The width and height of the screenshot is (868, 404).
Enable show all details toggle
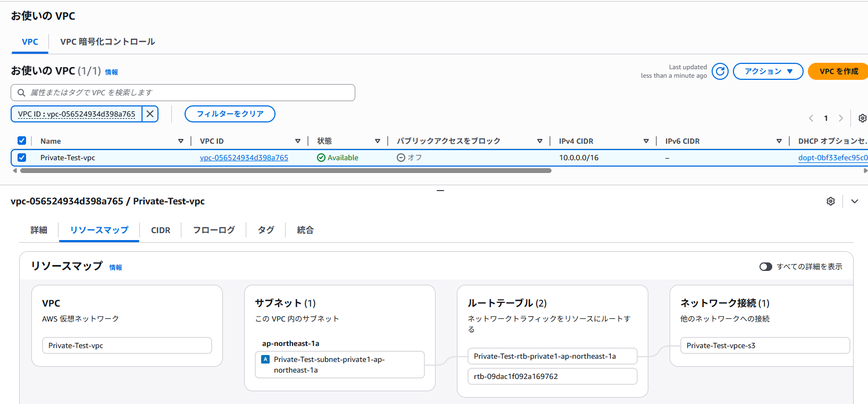[765, 267]
